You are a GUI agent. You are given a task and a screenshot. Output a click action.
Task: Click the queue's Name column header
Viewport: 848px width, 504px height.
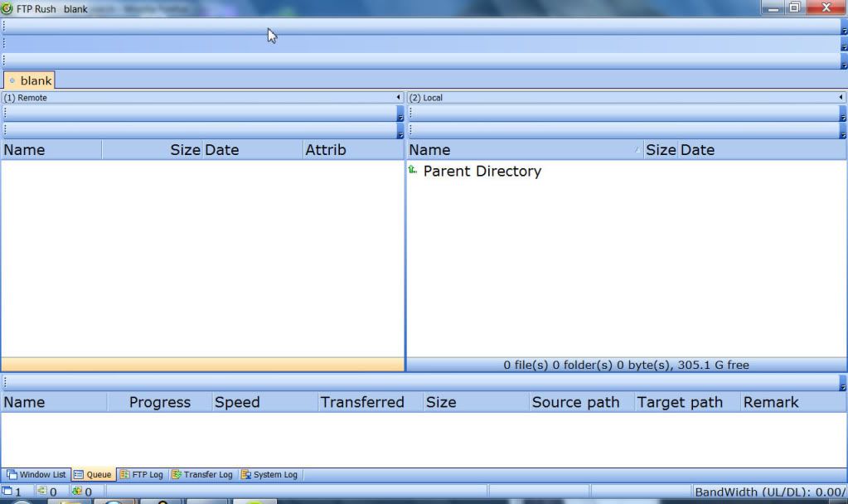tap(54, 402)
